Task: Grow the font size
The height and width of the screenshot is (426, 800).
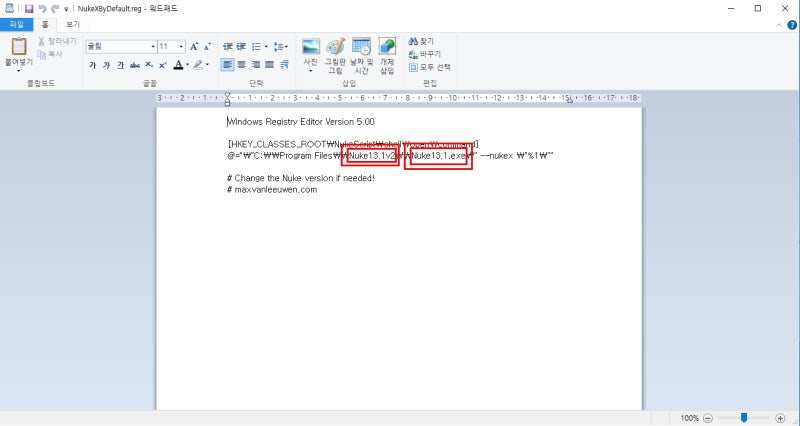Action: [x=194, y=46]
